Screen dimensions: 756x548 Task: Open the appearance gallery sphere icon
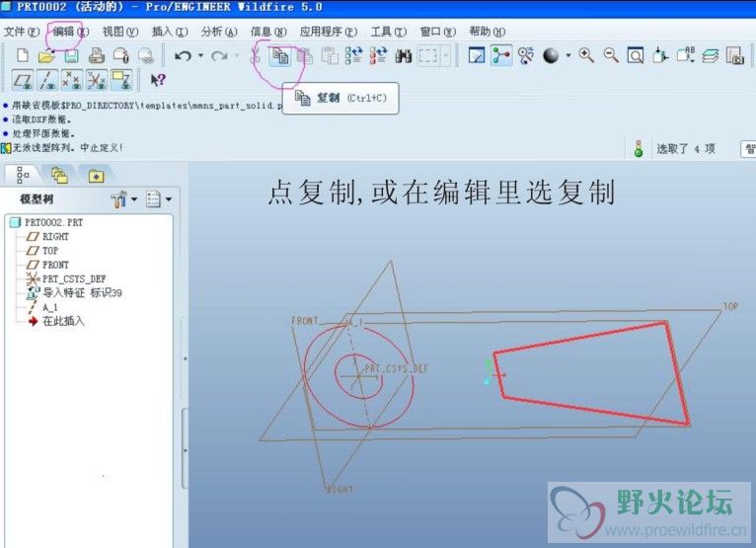point(551,56)
